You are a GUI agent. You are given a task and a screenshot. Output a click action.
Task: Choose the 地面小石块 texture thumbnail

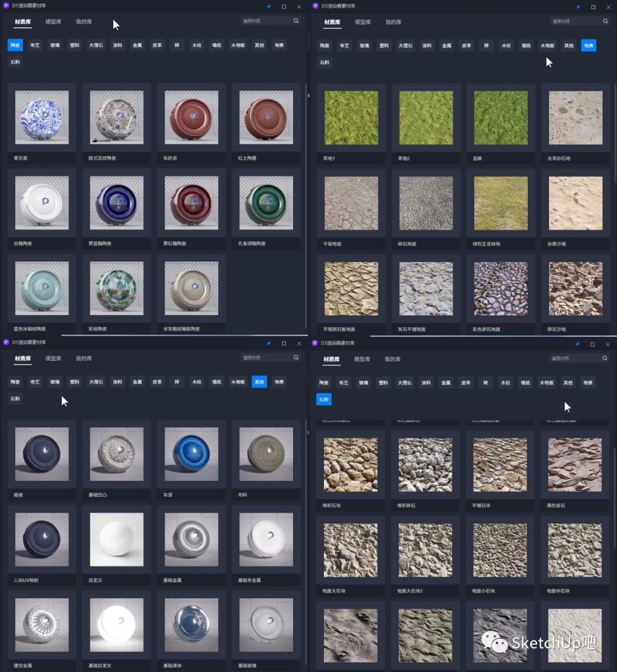500,550
